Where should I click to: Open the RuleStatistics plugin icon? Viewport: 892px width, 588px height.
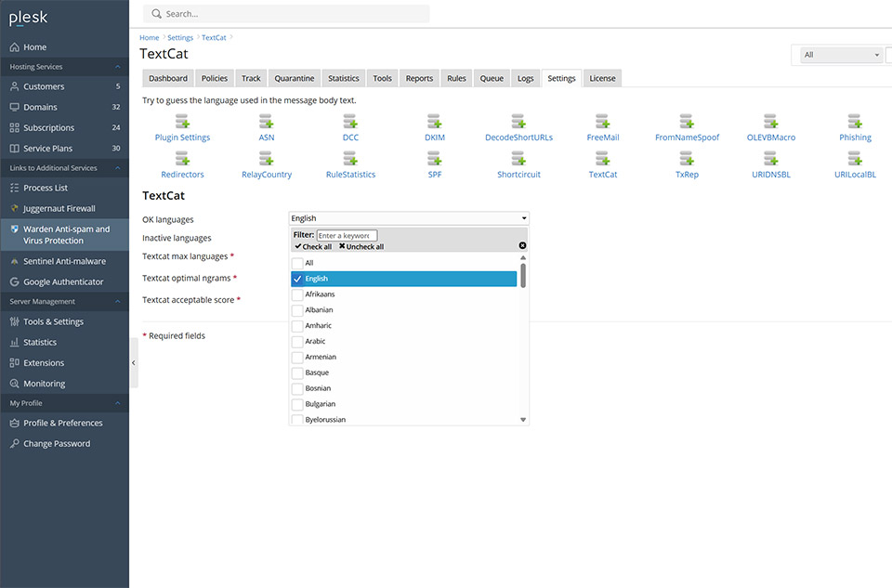[x=350, y=158]
